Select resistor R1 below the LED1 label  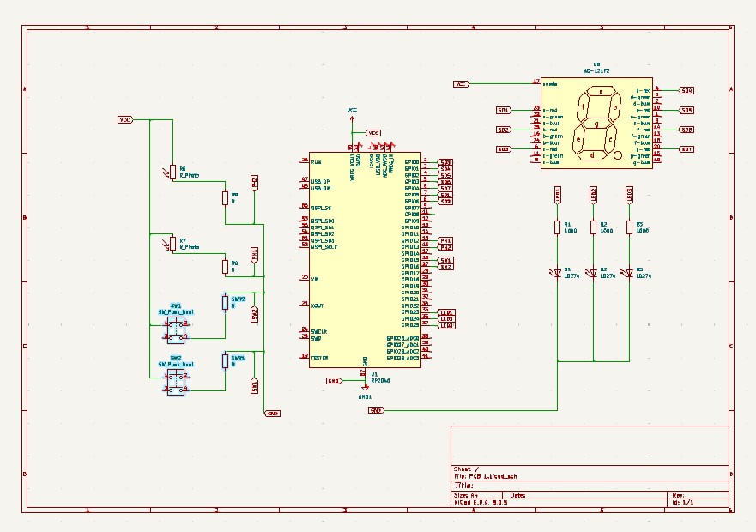click(x=557, y=227)
